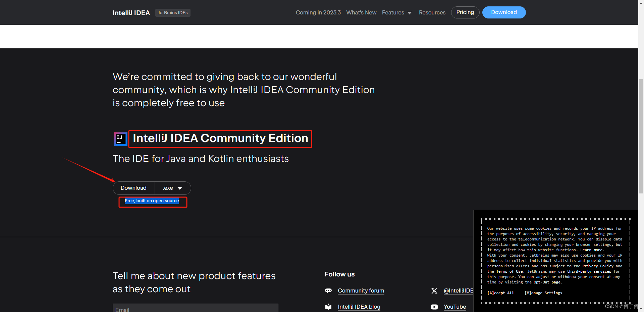This screenshot has height=312, width=644.
Task: Open the YouTube link
Action: pos(455,307)
